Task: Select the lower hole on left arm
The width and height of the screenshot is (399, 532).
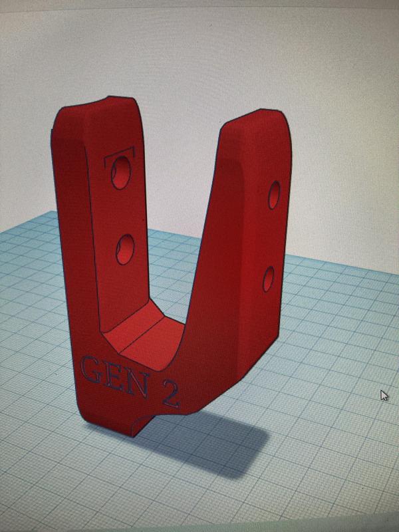Action: [x=125, y=249]
